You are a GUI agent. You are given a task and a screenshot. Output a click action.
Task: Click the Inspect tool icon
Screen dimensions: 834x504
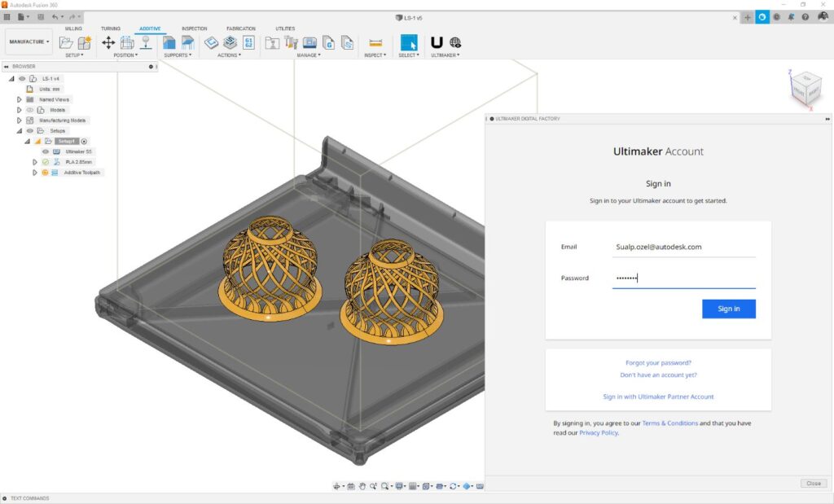pos(376,43)
